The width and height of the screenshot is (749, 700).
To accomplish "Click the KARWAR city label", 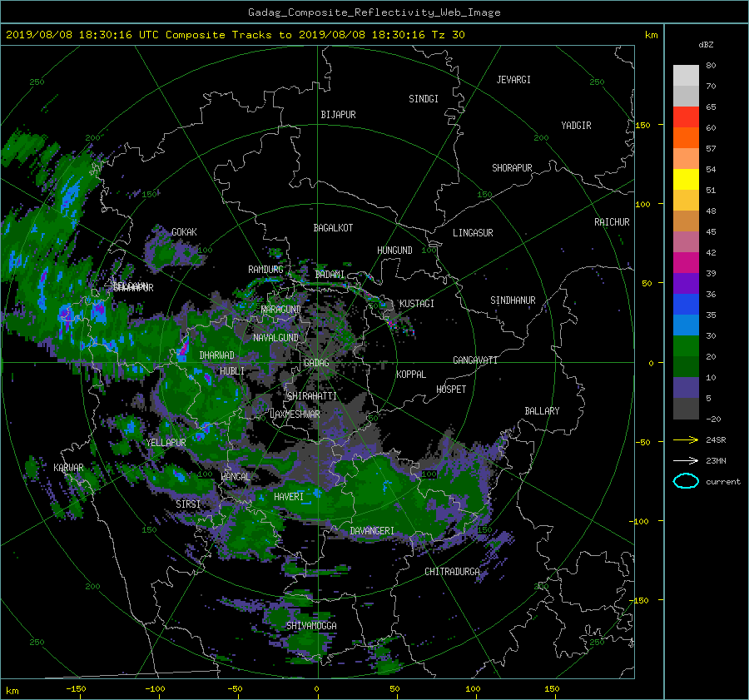I will click(x=68, y=468).
